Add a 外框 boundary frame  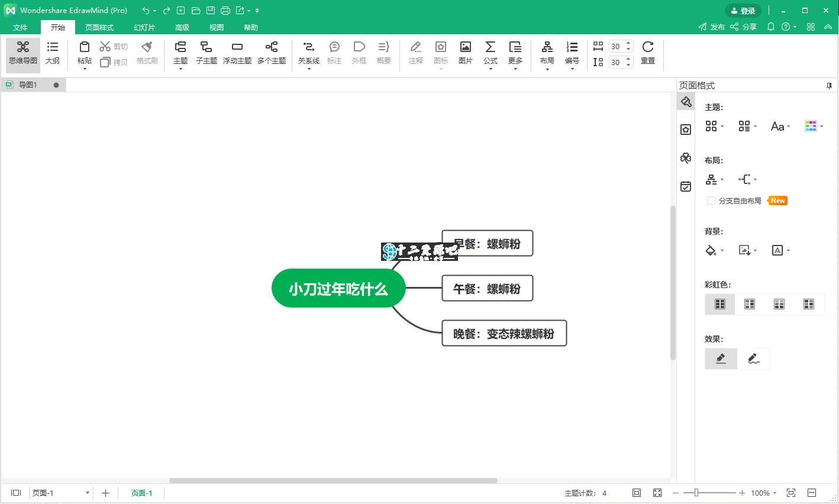point(359,53)
